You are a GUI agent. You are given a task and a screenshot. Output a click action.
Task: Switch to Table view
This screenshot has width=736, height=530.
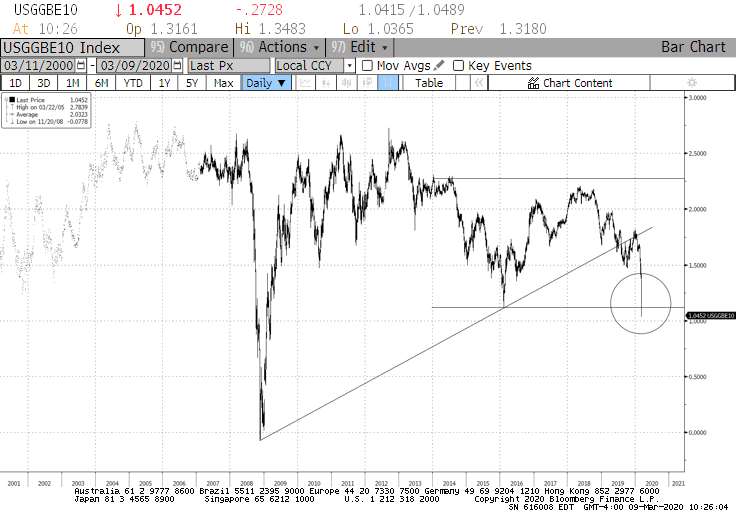pyautogui.click(x=429, y=83)
